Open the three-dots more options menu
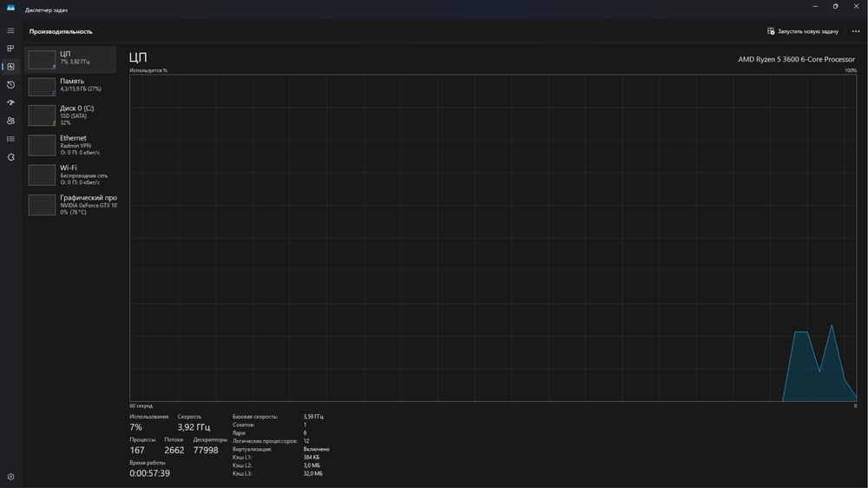Screen dimensions: 868x488 (x=856, y=31)
